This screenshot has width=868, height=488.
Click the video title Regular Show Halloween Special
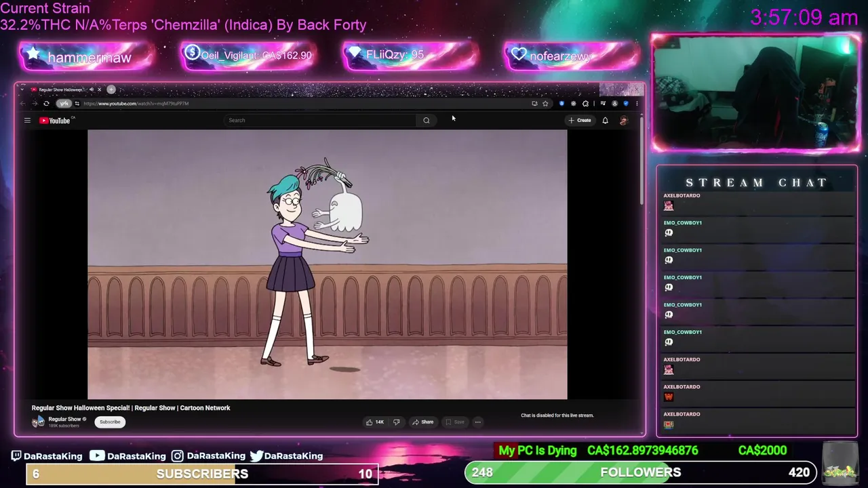131,408
